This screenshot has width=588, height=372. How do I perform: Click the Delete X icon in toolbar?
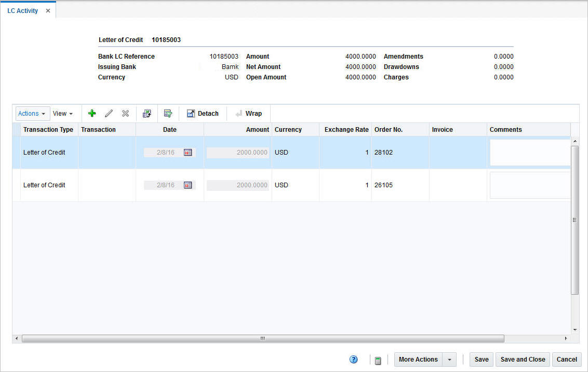pos(125,113)
